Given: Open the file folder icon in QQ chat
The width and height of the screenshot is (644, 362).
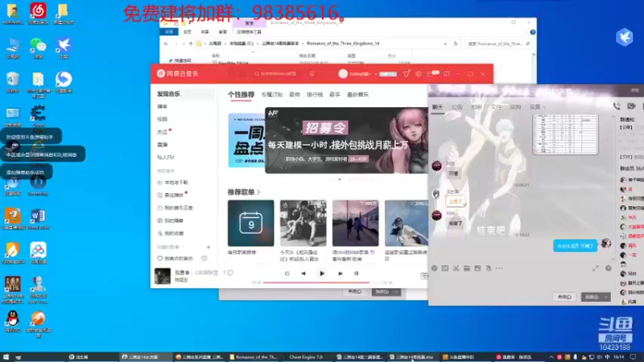Looking at the screenshot, I should click(467, 269).
